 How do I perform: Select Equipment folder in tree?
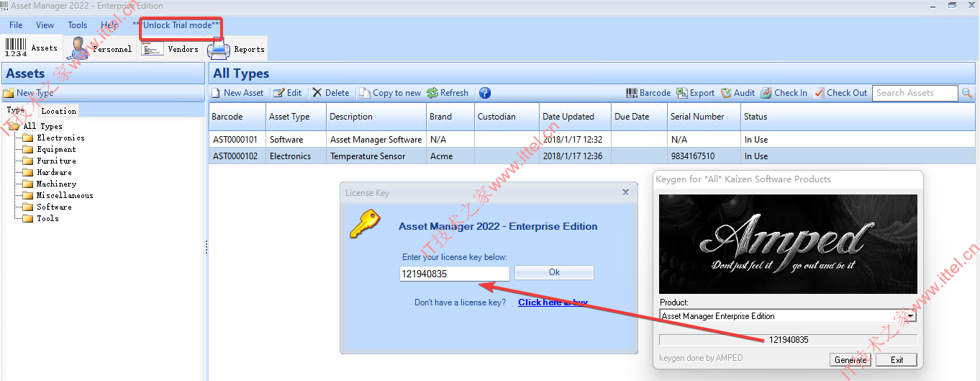coord(56,149)
